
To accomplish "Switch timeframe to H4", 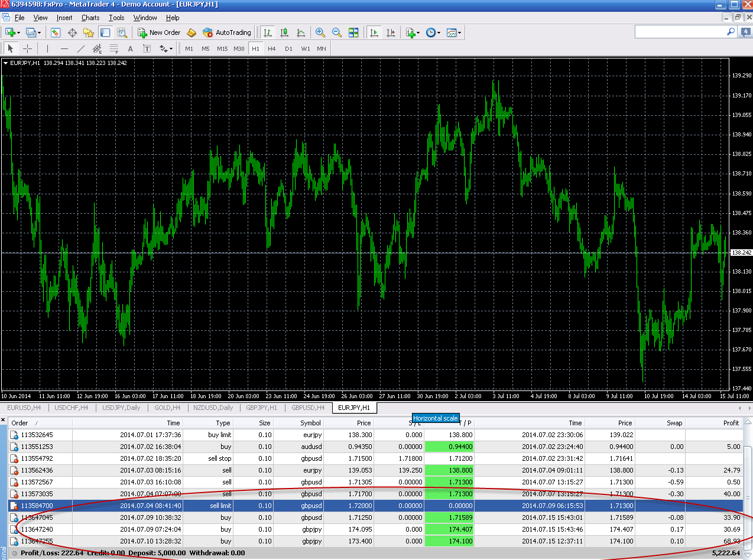I will (x=272, y=48).
